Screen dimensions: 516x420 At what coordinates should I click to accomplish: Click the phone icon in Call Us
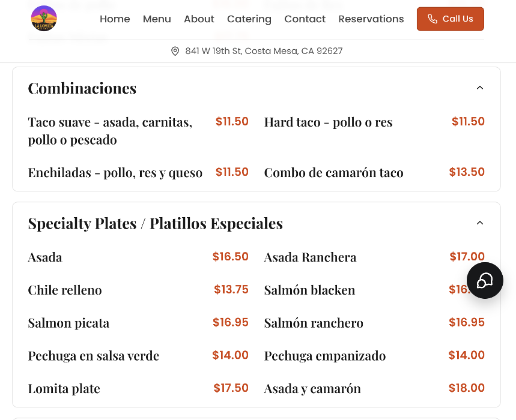[433, 19]
